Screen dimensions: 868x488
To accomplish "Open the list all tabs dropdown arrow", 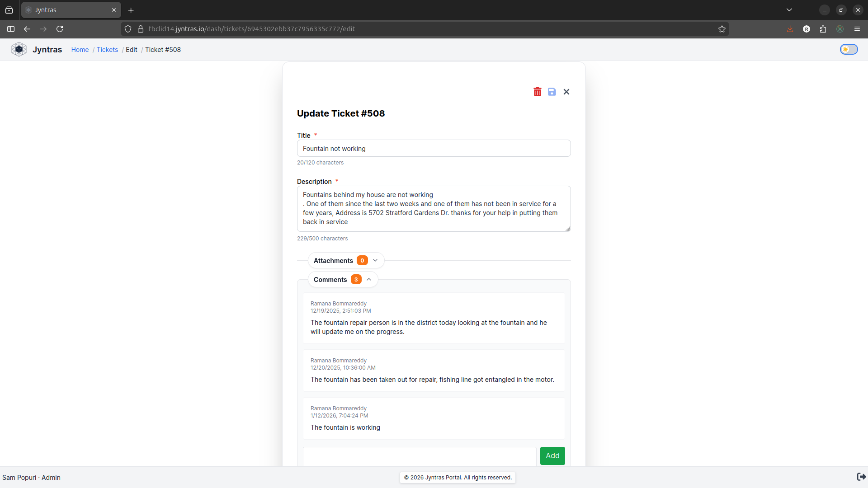I will 789,10.
